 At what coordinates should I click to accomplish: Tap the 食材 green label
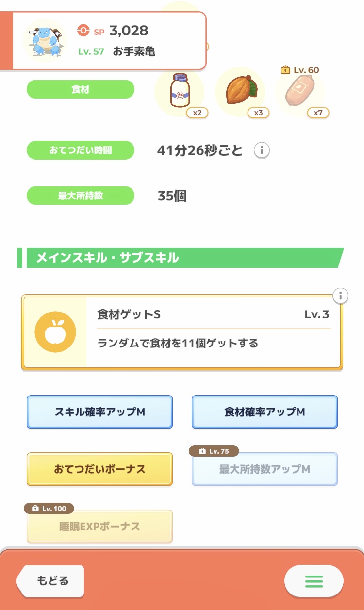click(x=80, y=90)
